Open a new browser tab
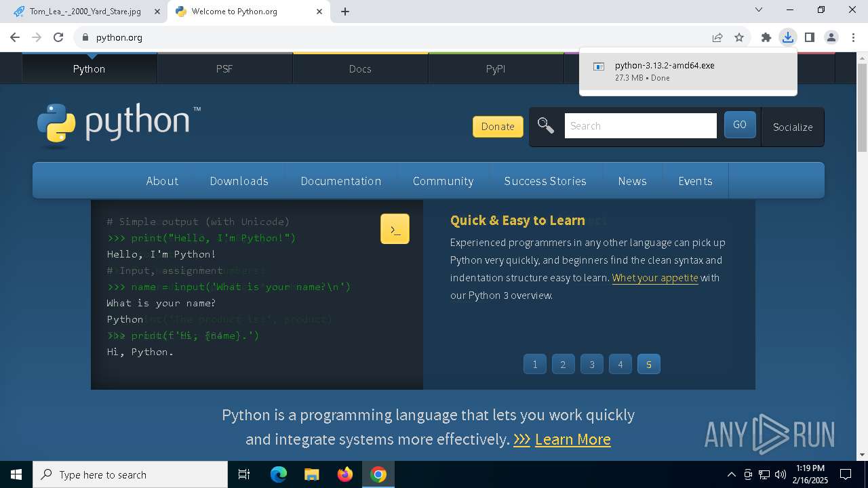 tap(345, 12)
